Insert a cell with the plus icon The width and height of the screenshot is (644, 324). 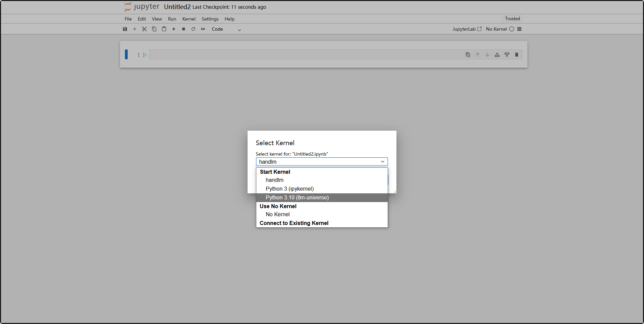135,29
